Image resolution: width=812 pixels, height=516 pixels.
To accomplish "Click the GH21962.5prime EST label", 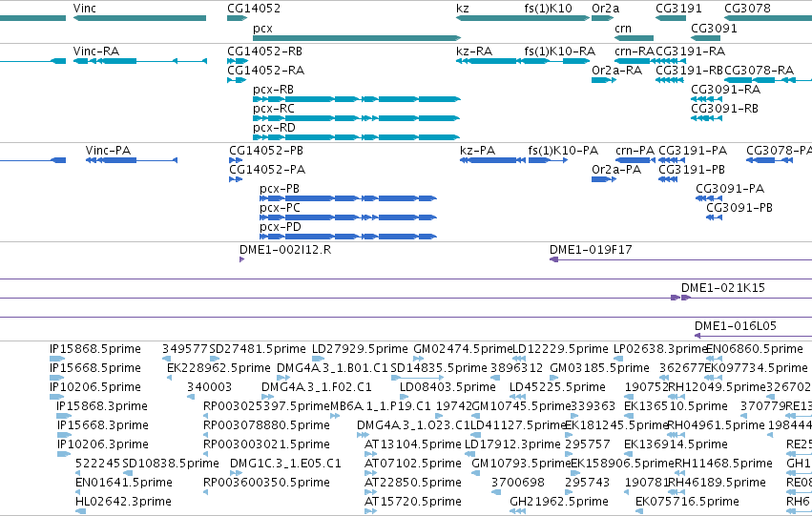I will click(559, 502).
